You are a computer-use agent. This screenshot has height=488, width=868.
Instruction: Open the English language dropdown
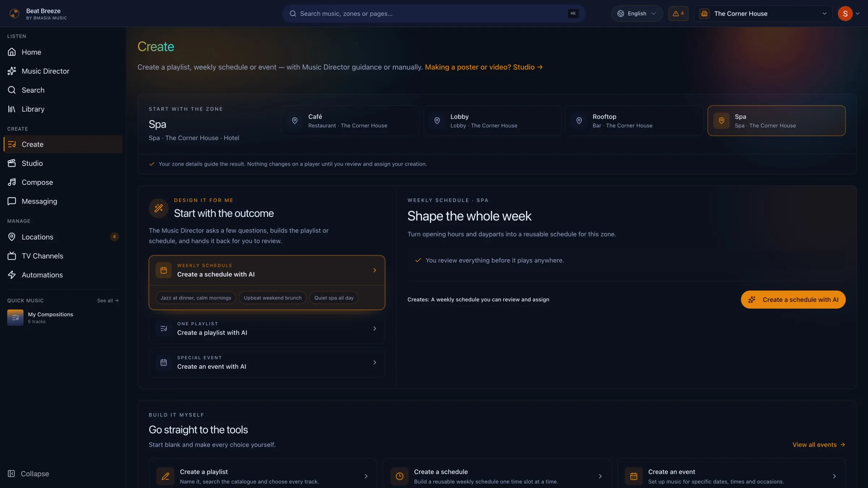[637, 13]
